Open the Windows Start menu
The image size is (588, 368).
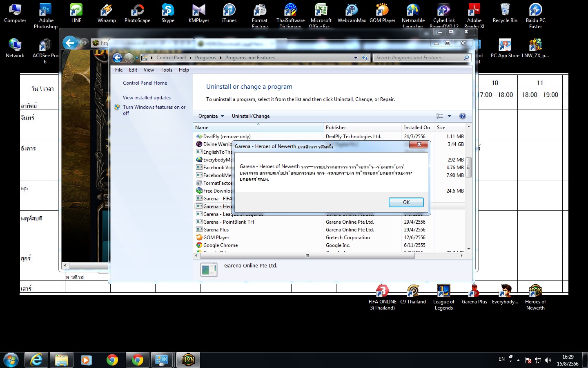(x=11, y=360)
